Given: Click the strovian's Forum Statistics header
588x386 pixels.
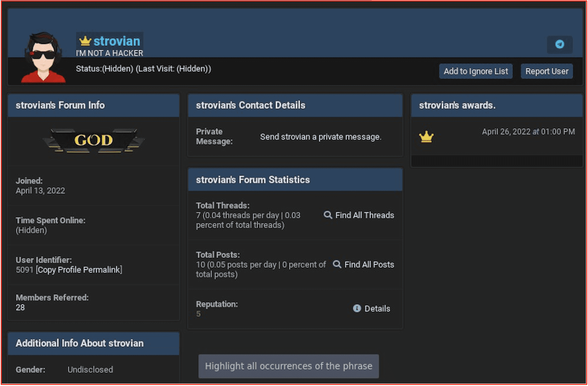Looking at the screenshot, I should pyautogui.click(x=295, y=180).
